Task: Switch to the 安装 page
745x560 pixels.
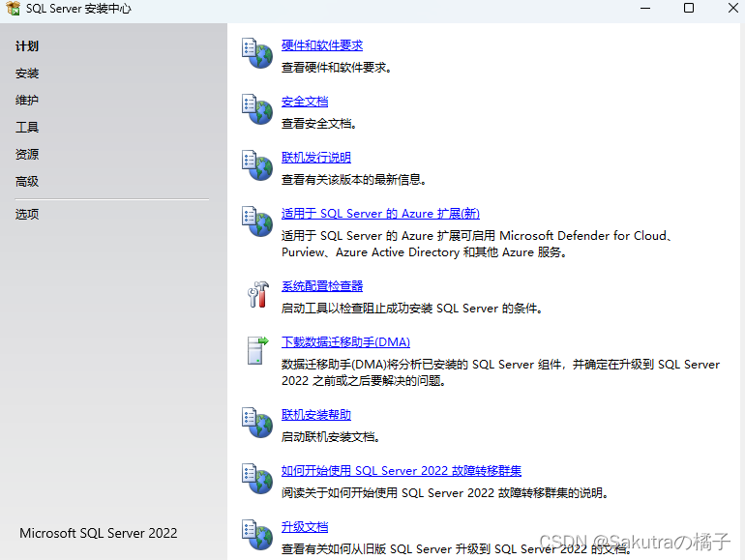Action: coord(27,74)
